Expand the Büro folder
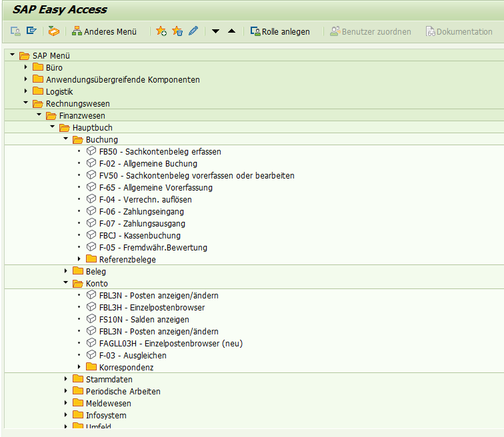The image size is (504, 437). click(26, 67)
